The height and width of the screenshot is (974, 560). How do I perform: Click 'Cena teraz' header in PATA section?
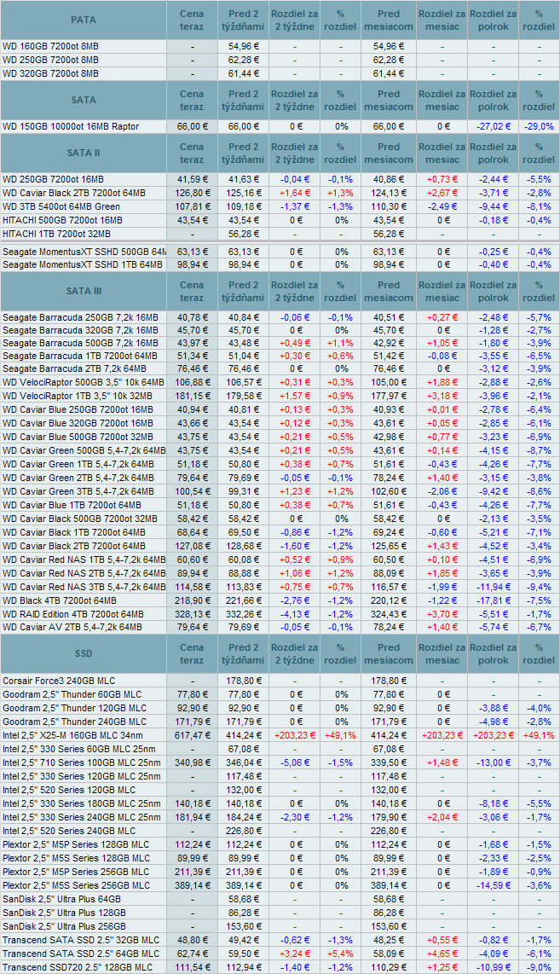[x=192, y=20]
